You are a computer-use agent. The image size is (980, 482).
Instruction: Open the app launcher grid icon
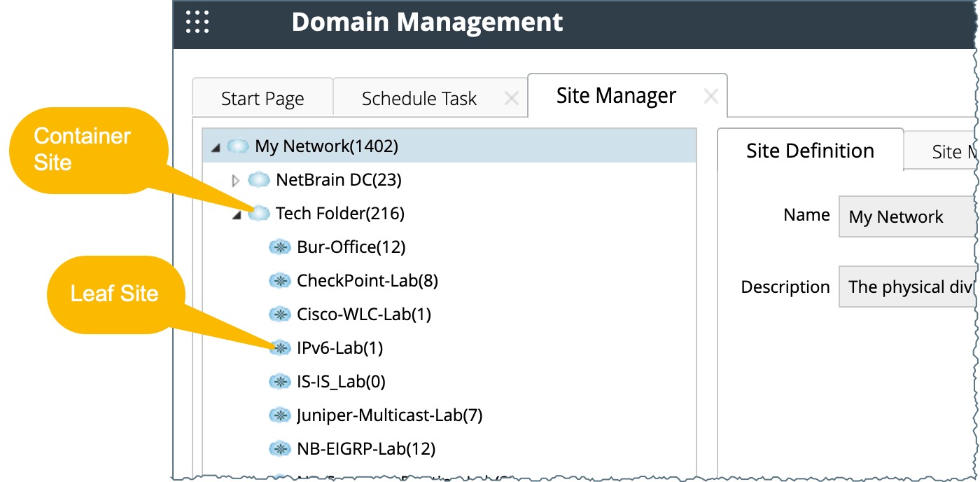click(x=197, y=22)
